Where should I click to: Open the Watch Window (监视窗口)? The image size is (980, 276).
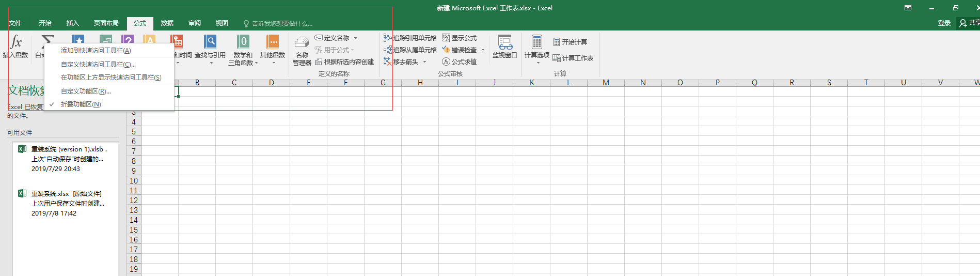tap(505, 47)
